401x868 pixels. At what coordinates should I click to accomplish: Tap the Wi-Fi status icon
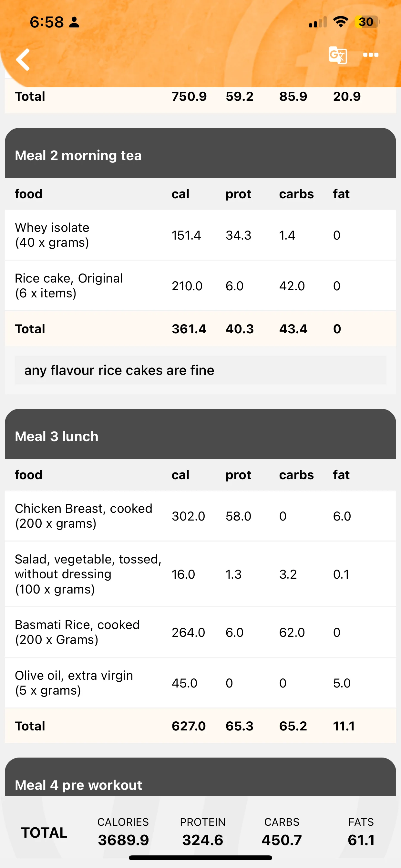[x=340, y=22]
